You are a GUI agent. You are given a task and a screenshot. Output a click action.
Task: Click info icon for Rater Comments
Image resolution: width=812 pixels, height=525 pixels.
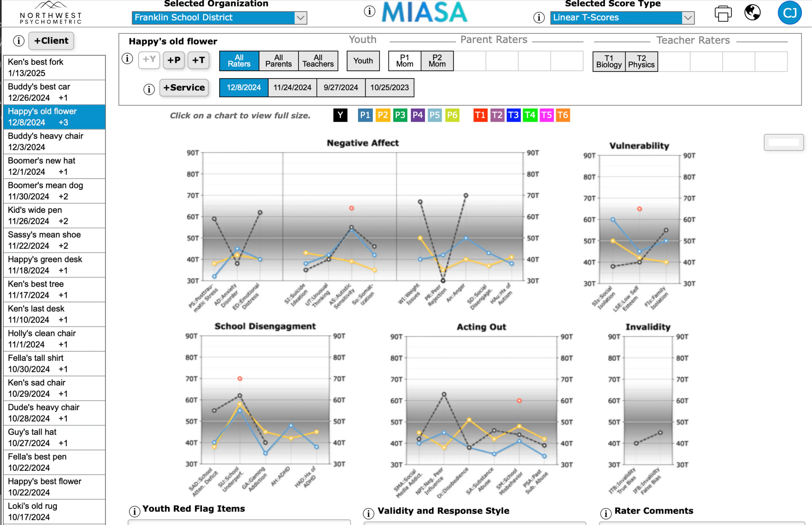pyautogui.click(x=605, y=513)
